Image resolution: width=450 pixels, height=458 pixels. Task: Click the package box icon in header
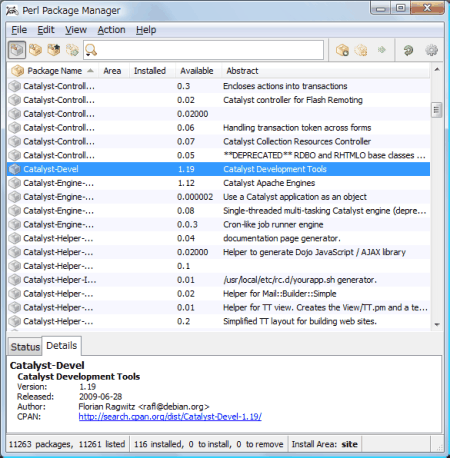(17, 71)
